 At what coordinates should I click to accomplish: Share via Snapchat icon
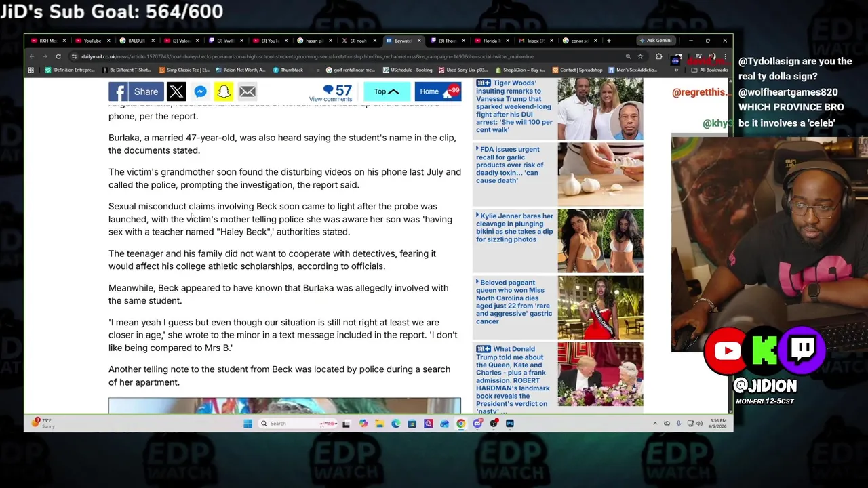tap(224, 91)
